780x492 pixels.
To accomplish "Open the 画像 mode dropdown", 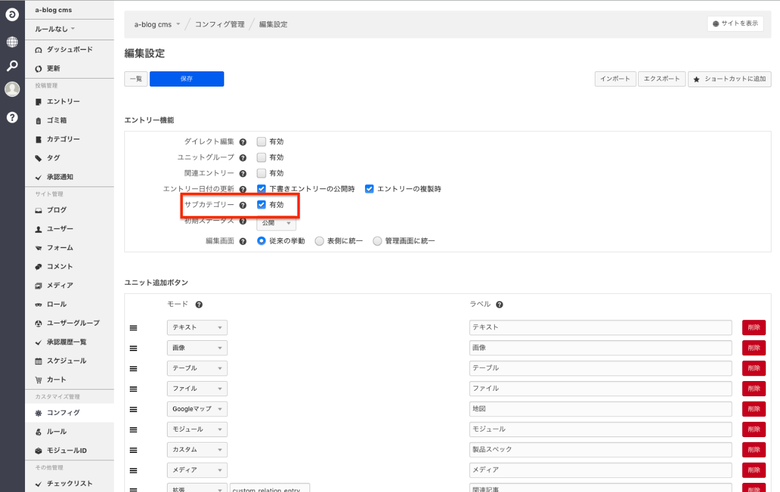I will (197, 348).
